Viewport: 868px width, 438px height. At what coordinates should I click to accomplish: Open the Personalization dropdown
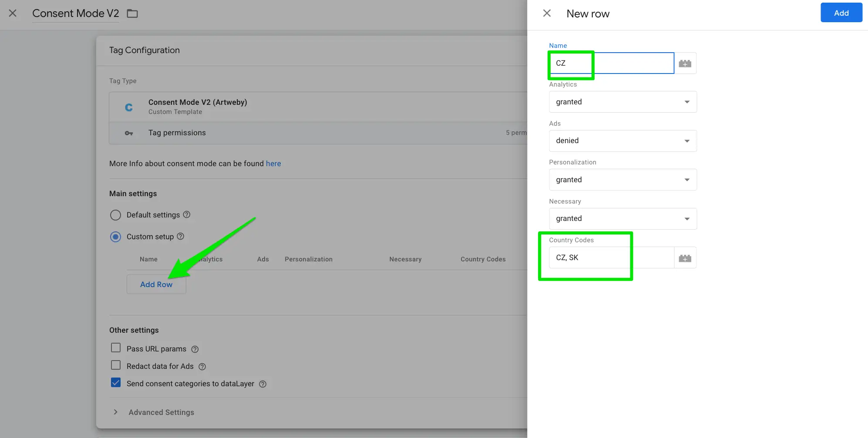click(623, 180)
